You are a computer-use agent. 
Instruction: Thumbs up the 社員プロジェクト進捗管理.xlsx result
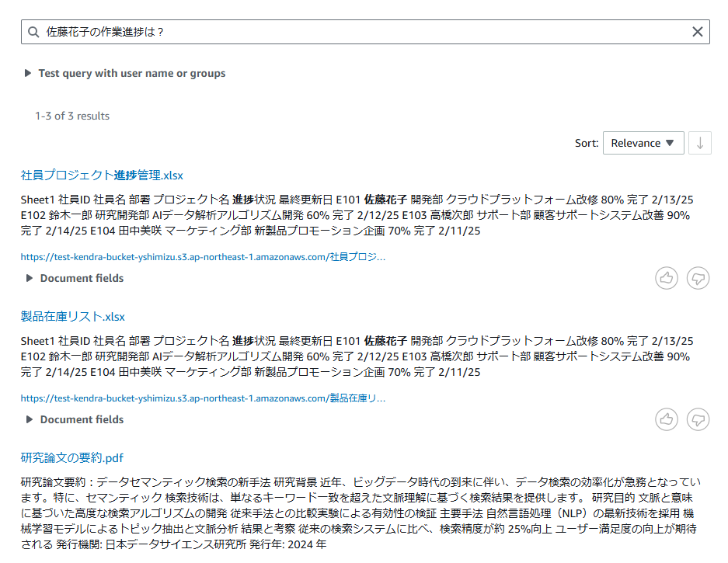(x=667, y=278)
